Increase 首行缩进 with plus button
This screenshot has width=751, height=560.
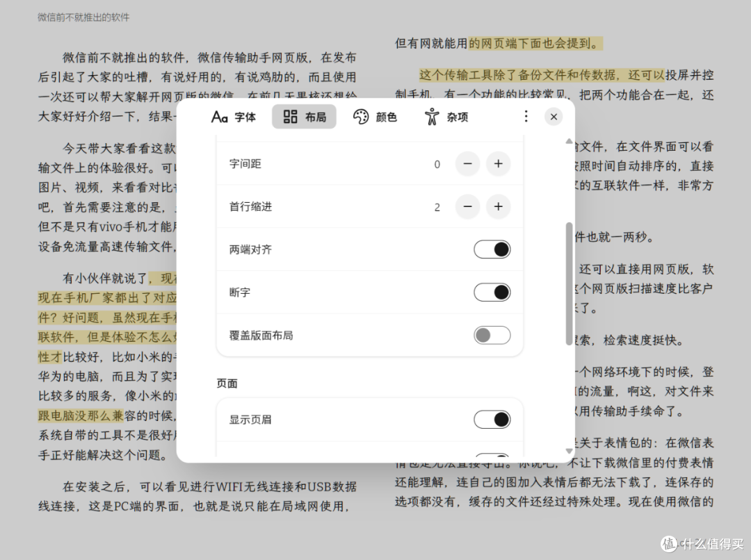click(498, 206)
